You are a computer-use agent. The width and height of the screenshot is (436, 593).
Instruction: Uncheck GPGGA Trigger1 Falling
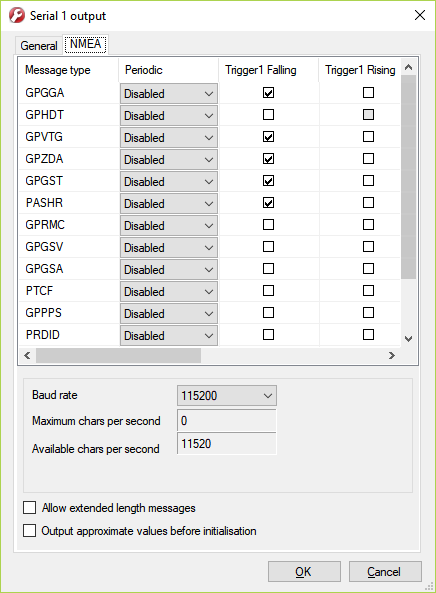(x=268, y=93)
